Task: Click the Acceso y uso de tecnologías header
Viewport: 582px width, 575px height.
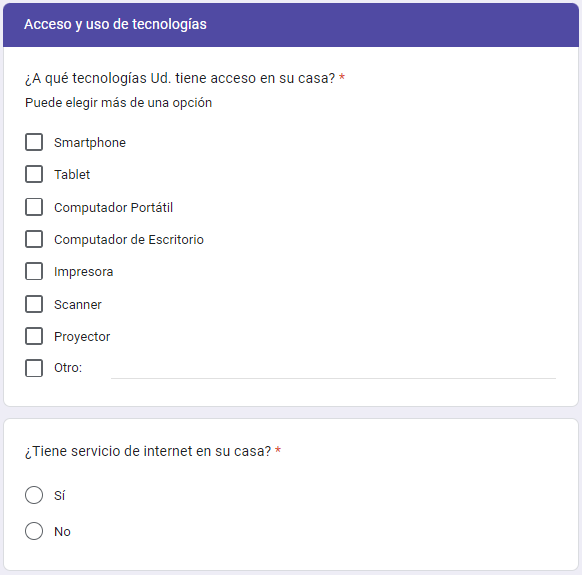Action: (x=115, y=24)
